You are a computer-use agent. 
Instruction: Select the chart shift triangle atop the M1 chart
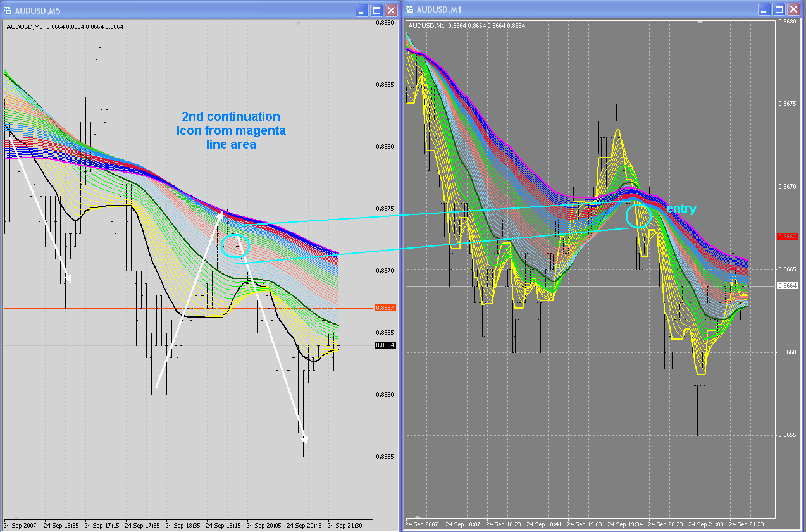[x=699, y=23]
